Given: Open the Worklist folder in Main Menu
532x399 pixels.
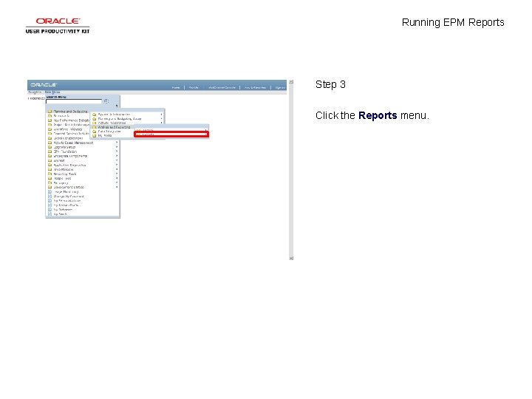Looking at the screenshot, I should pyautogui.click(x=59, y=160).
